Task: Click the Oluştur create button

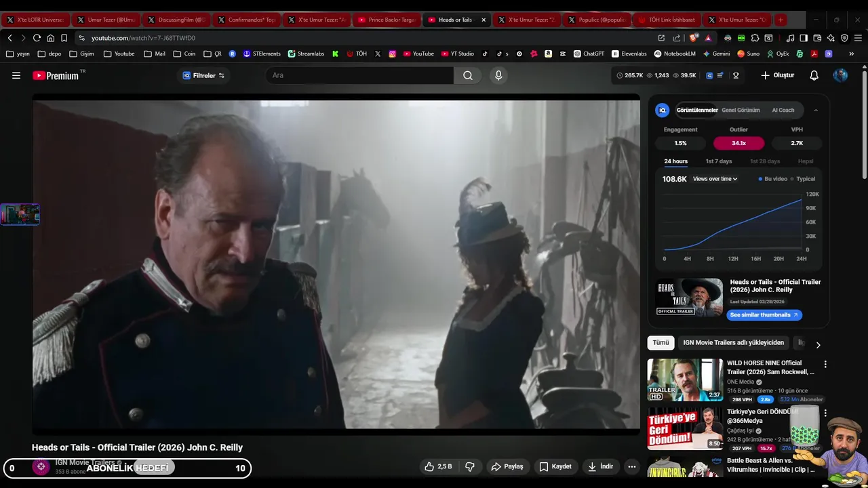Action: (x=777, y=75)
